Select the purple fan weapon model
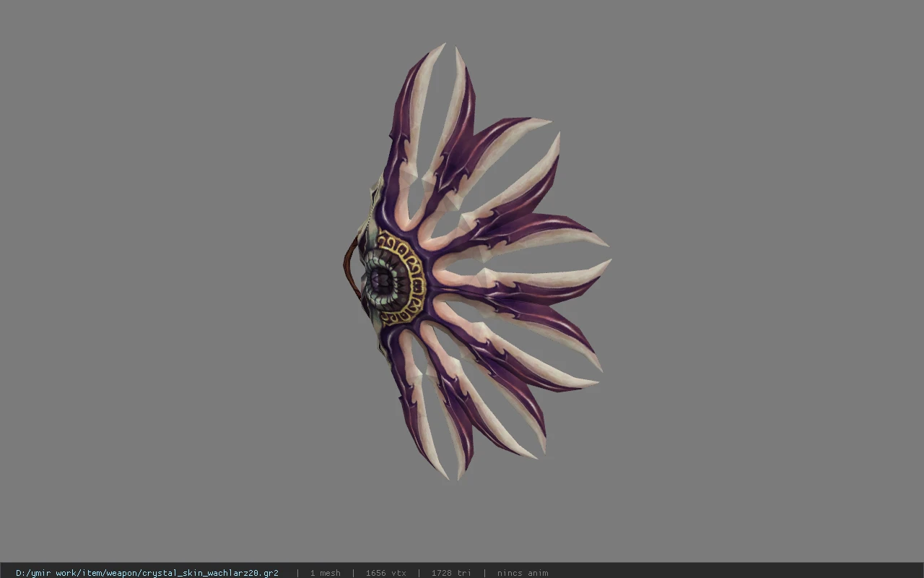This screenshot has height=578, width=924. [476, 262]
